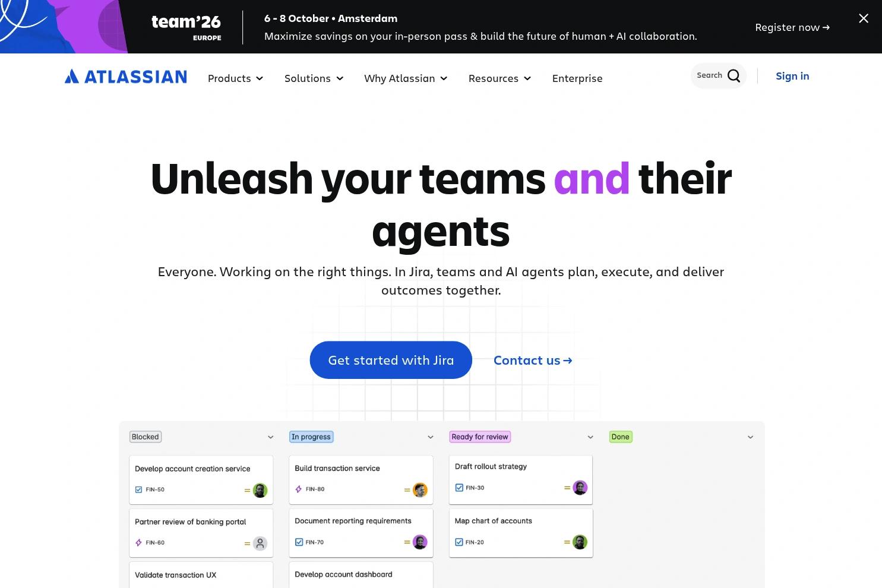882x588 pixels.
Task: Click the Sign in link
Action: click(x=792, y=76)
